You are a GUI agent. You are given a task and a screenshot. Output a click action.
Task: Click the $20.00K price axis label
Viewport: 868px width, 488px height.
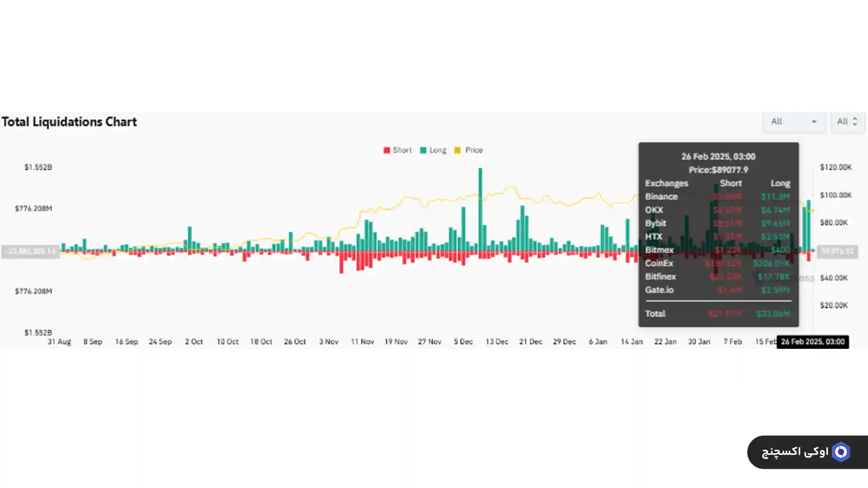tap(834, 305)
